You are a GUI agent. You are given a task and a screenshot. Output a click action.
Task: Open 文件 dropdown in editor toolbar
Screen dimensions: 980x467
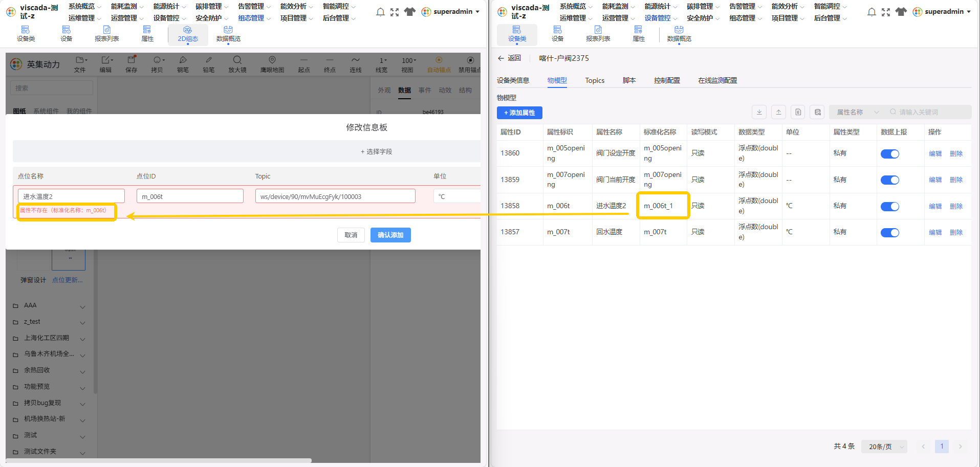(x=80, y=64)
